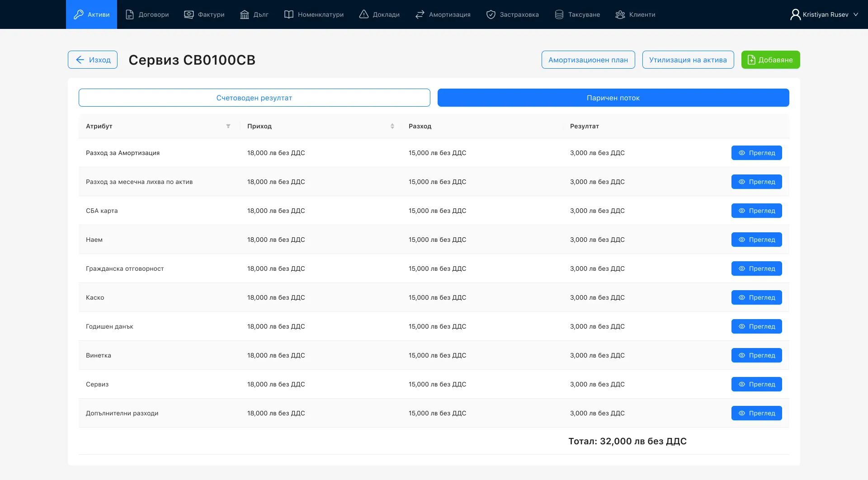Click the book icon beside Номенклатури

pyautogui.click(x=289, y=14)
